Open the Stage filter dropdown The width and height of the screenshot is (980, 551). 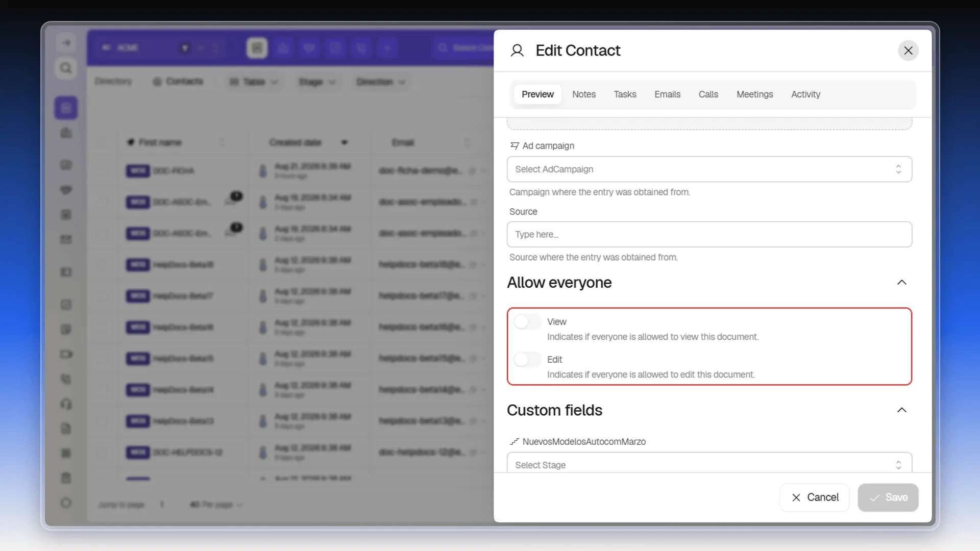coord(316,82)
